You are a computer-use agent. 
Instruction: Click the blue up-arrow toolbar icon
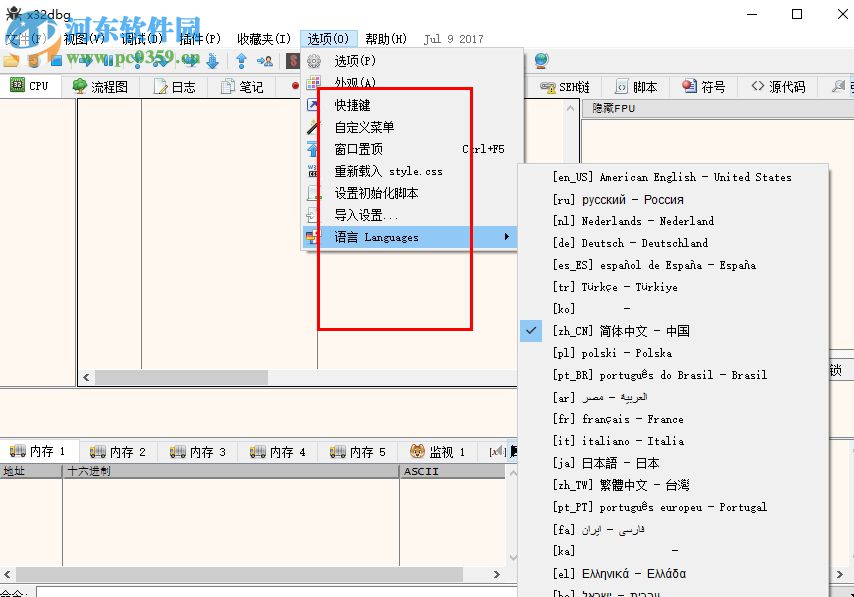(241, 60)
